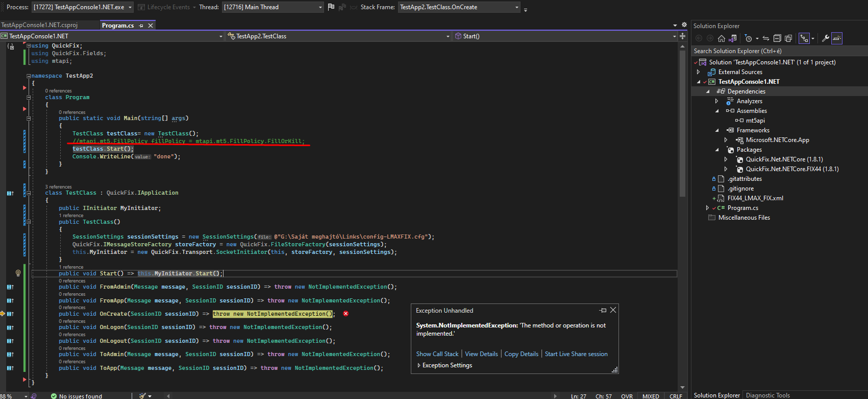The image size is (868, 399).
Task: Click the lightbulb quick actions icon
Action: (x=18, y=273)
